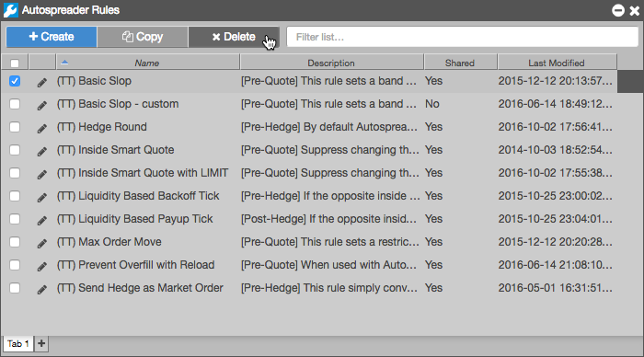Click the pencil icon for (TT) Send Hedge as Market Order
The width and height of the screenshot is (644, 357).
tap(42, 289)
